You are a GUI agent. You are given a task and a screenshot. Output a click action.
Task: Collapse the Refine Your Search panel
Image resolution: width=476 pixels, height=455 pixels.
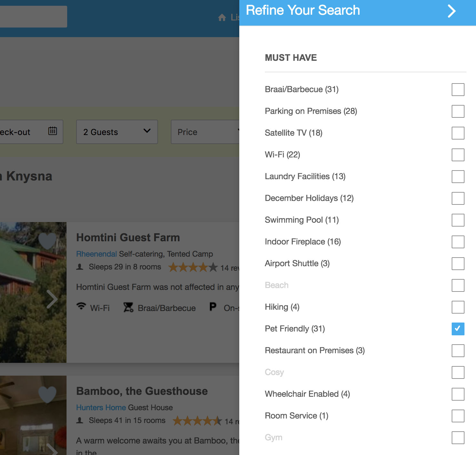[x=451, y=11]
